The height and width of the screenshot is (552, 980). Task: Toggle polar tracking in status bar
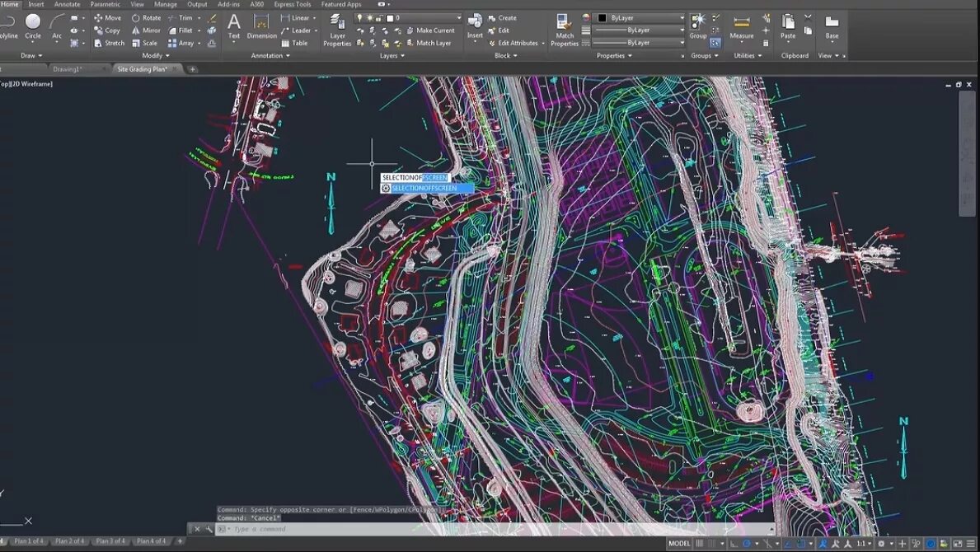(746, 543)
